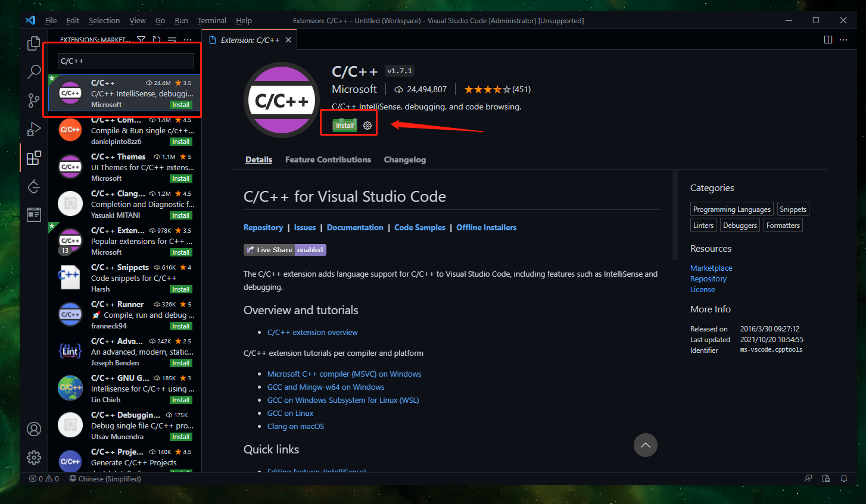This screenshot has height=504, width=866.
Task: Click Live Share enabled badge
Action: tap(285, 250)
